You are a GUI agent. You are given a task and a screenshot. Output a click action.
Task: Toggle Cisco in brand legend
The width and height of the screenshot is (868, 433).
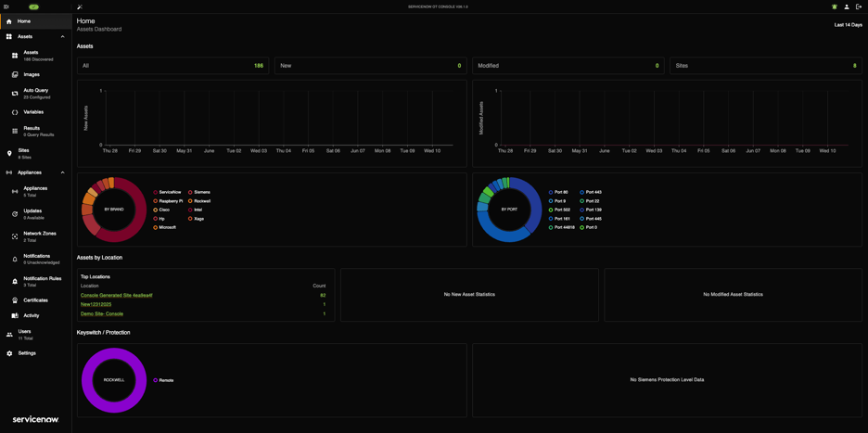pyautogui.click(x=160, y=210)
